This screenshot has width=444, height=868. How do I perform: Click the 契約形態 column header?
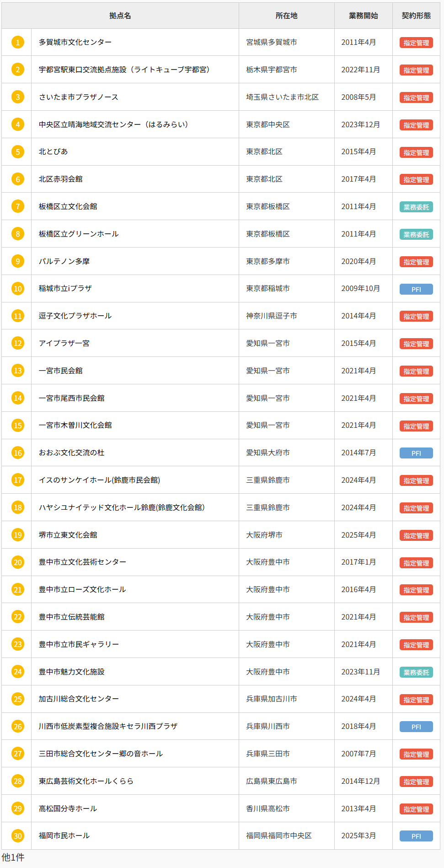click(416, 16)
